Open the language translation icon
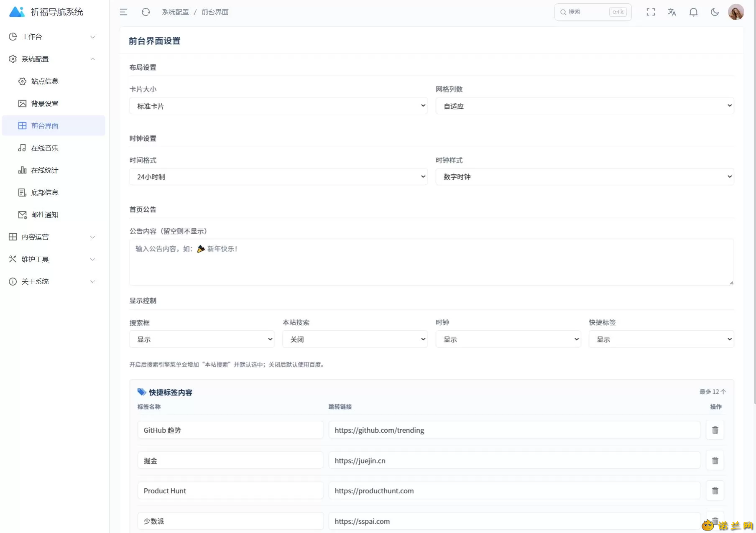756x533 pixels. pyautogui.click(x=672, y=12)
